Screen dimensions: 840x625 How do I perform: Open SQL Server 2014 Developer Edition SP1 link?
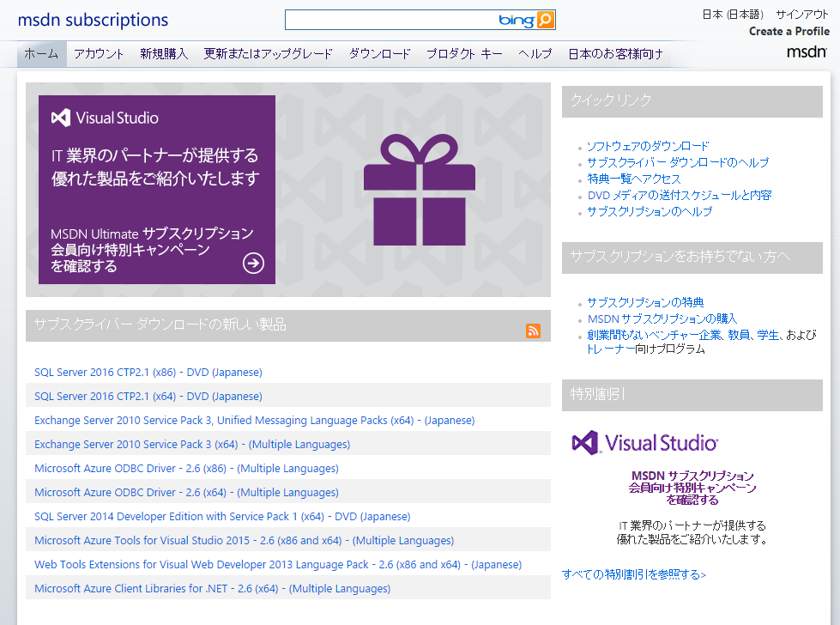222,516
